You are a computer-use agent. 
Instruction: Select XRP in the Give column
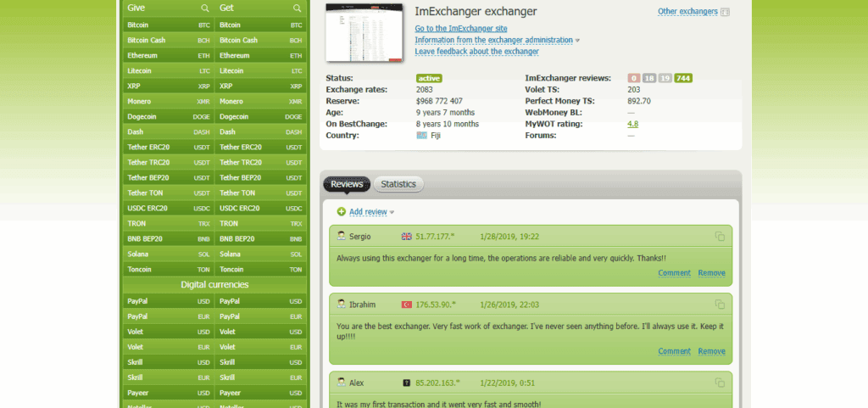[x=169, y=87]
